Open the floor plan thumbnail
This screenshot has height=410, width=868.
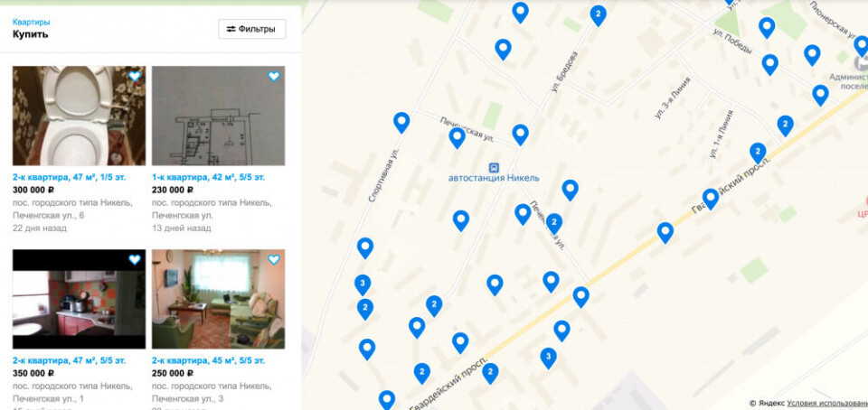pos(219,116)
